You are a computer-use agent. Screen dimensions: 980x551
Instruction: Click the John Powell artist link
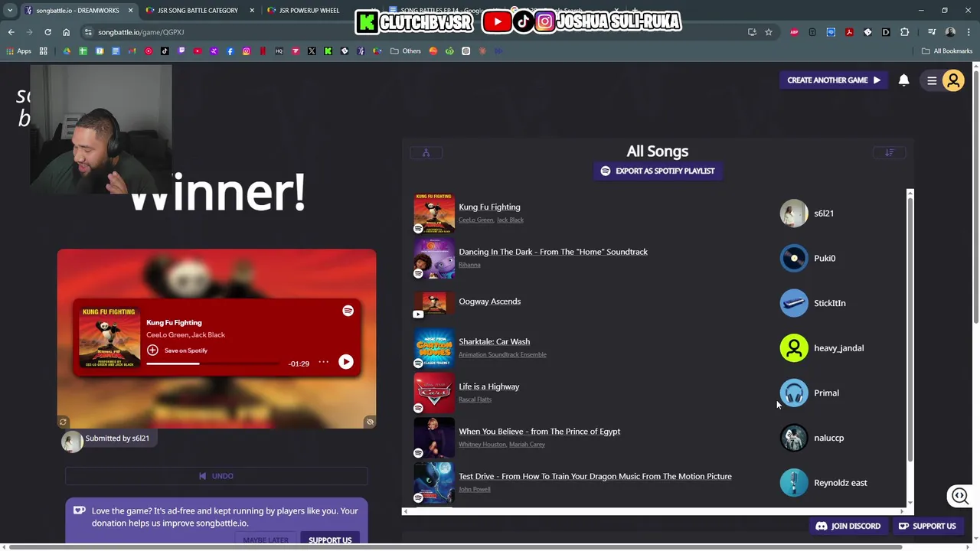[474, 489]
